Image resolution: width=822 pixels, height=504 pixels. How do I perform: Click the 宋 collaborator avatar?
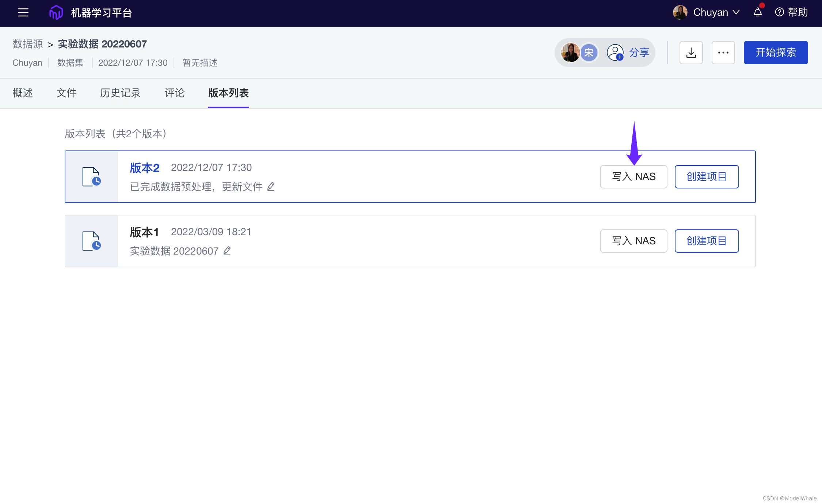click(589, 53)
